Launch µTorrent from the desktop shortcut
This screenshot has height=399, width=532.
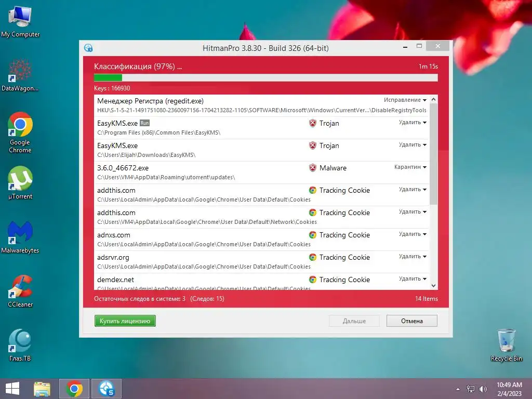point(20,182)
